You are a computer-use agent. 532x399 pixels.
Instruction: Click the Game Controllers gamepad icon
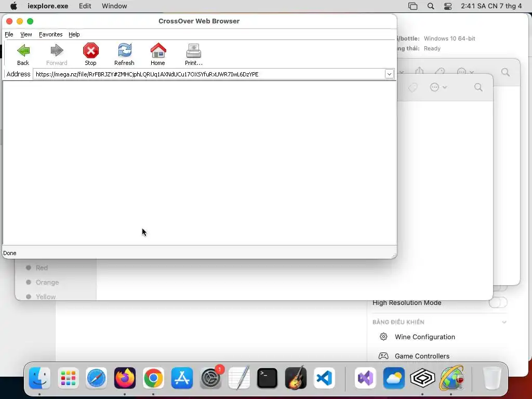(383, 355)
